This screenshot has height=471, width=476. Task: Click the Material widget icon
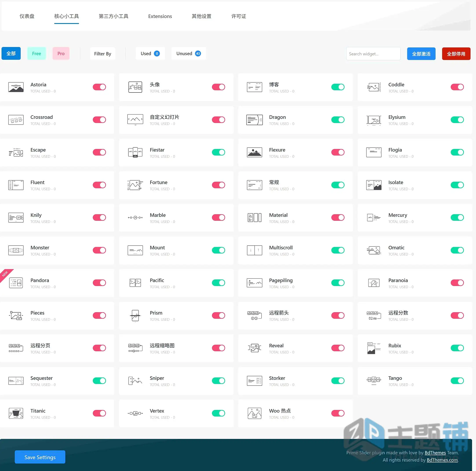[x=255, y=218]
